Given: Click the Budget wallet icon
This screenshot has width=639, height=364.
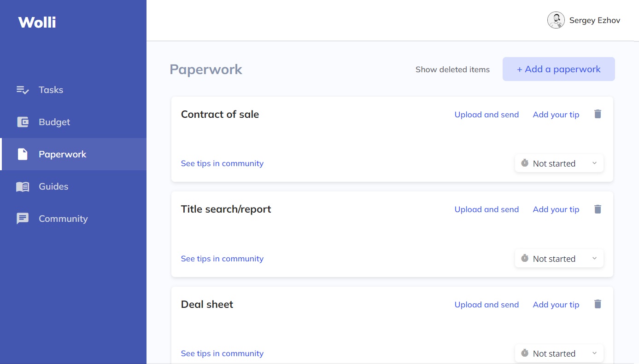Looking at the screenshot, I should (x=23, y=122).
